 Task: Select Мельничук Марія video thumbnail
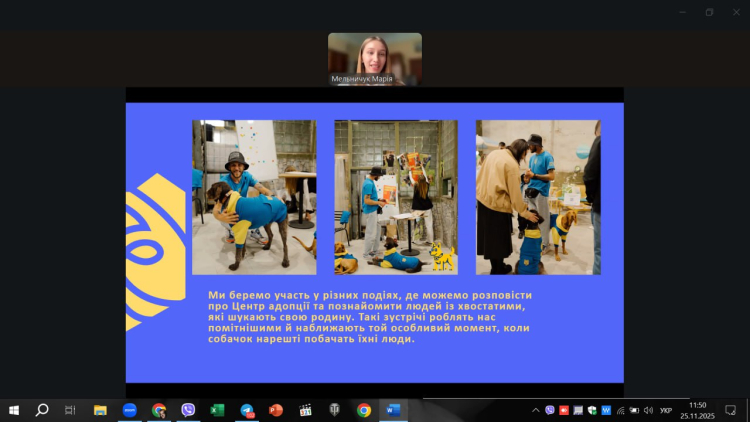point(375,58)
